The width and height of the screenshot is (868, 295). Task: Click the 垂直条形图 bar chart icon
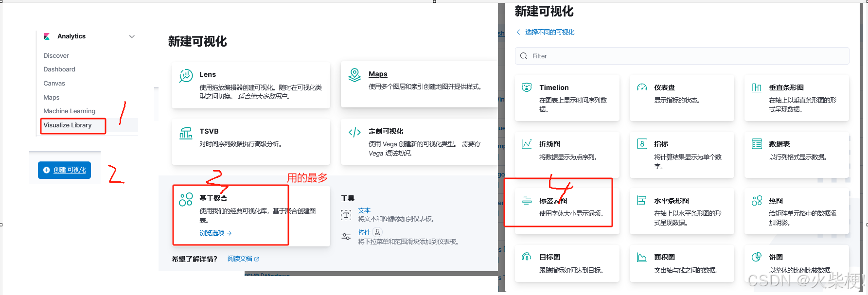[757, 87]
